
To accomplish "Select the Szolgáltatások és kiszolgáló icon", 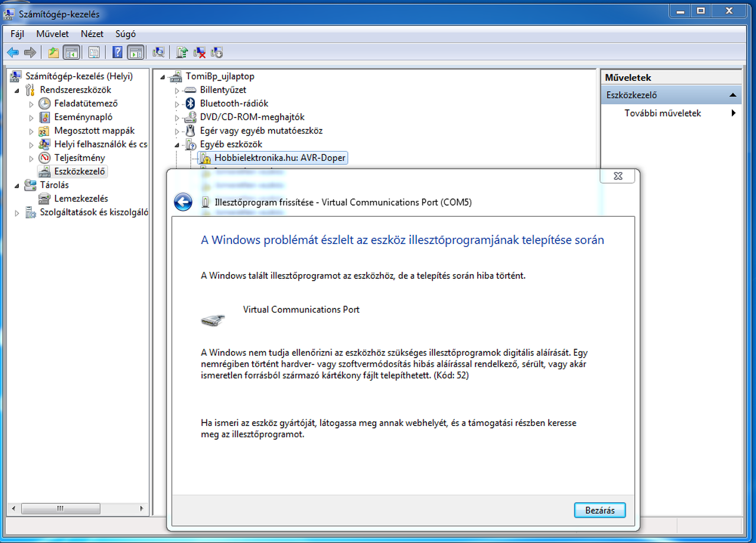I will tap(31, 212).
